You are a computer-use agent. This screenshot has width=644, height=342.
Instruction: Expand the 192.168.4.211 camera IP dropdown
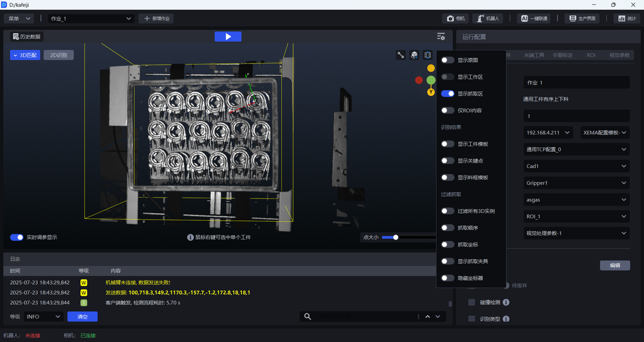pyautogui.click(x=548, y=133)
